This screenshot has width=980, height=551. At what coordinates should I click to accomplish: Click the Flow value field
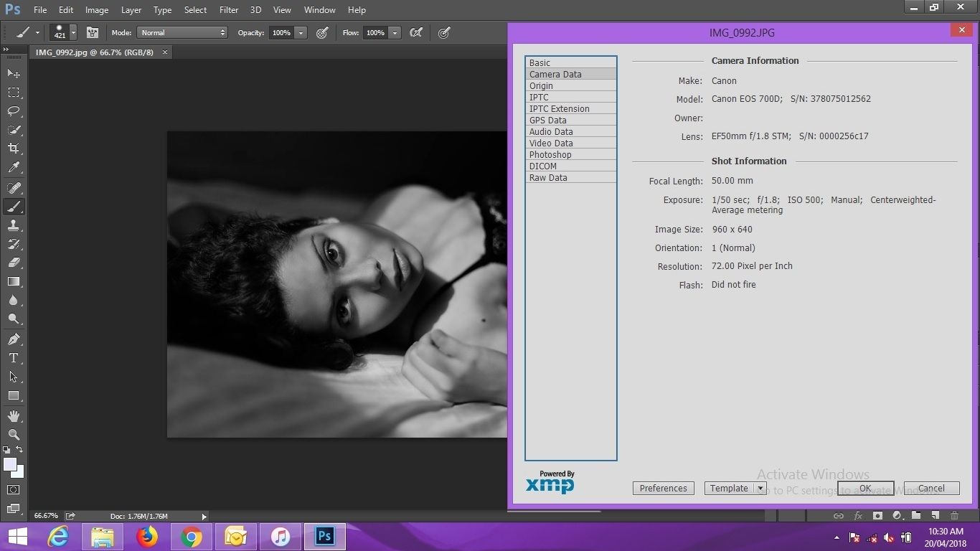click(375, 33)
